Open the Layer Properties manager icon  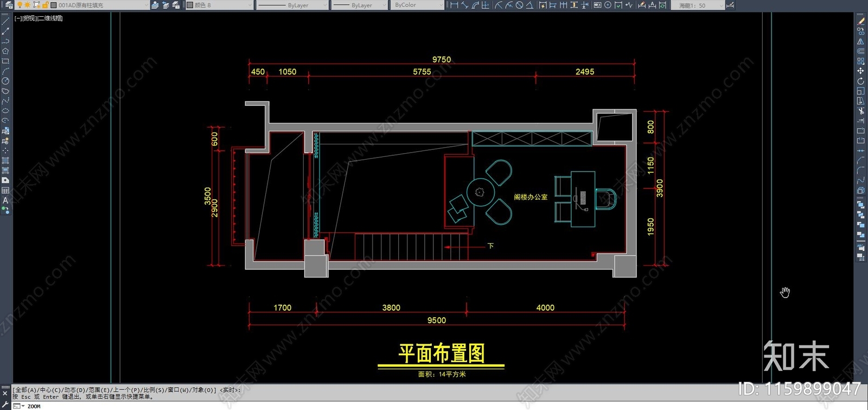pyautogui.click(x=8, y=5)
